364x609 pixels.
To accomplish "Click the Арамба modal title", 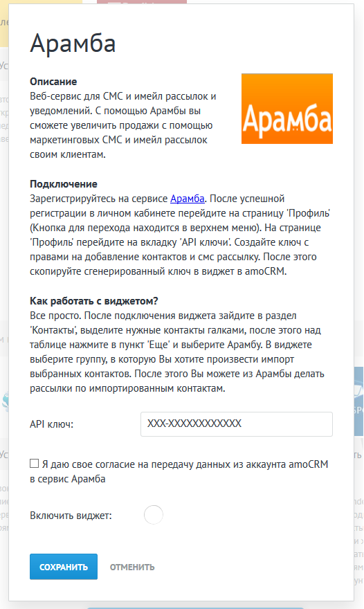I will 73,43.
